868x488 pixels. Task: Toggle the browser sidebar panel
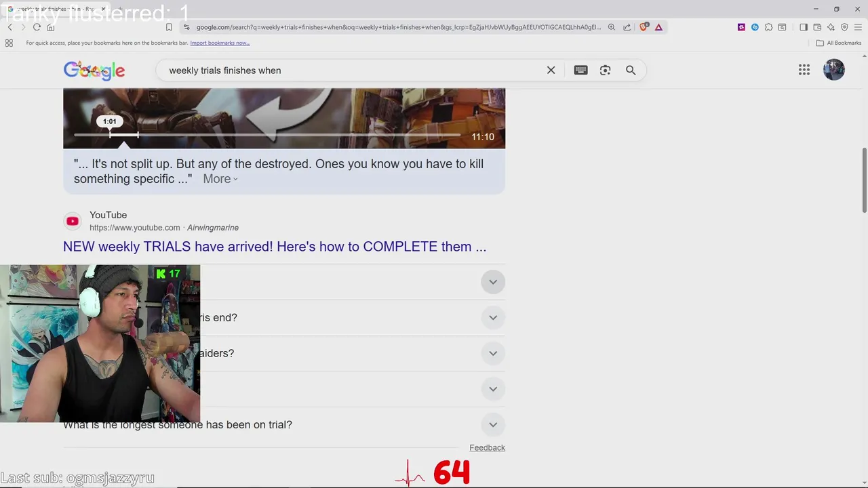click(804, 27)
